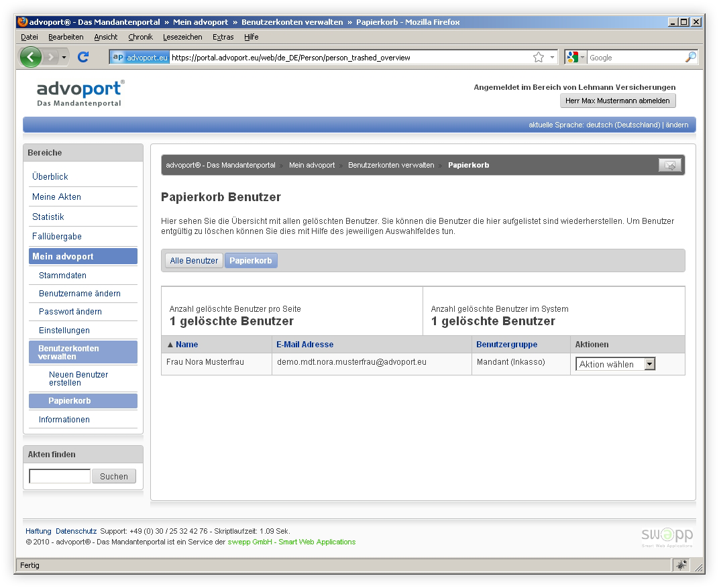
Task: Switch to the Alle Benutzer tab
Action: tap(194, 260)
